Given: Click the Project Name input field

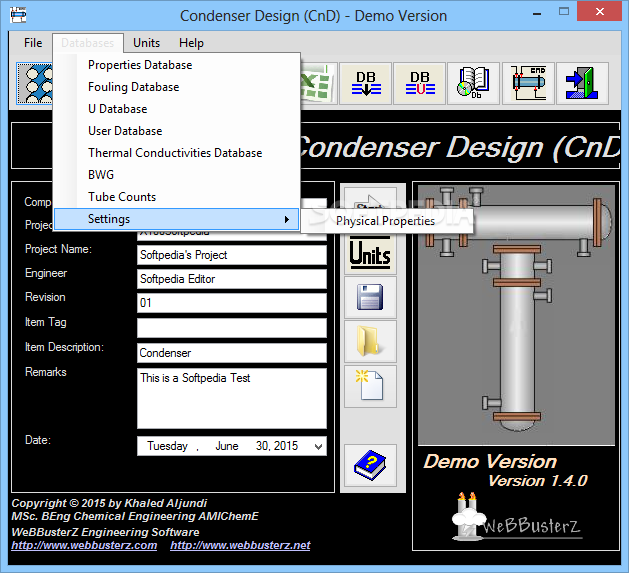Looking at the screenshot, I should click(x=232, y=255).
